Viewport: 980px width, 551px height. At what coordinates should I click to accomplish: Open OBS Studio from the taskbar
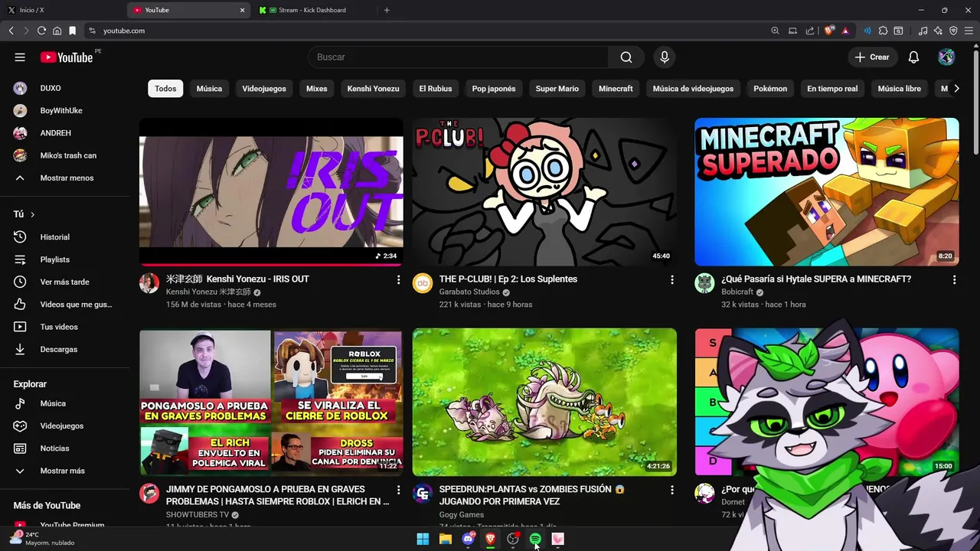click(x=513, y=539)
